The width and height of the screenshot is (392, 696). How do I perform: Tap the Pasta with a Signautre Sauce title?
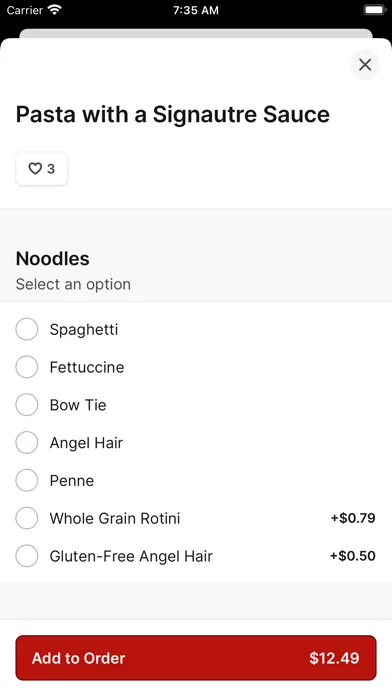(x=173, y=115)
